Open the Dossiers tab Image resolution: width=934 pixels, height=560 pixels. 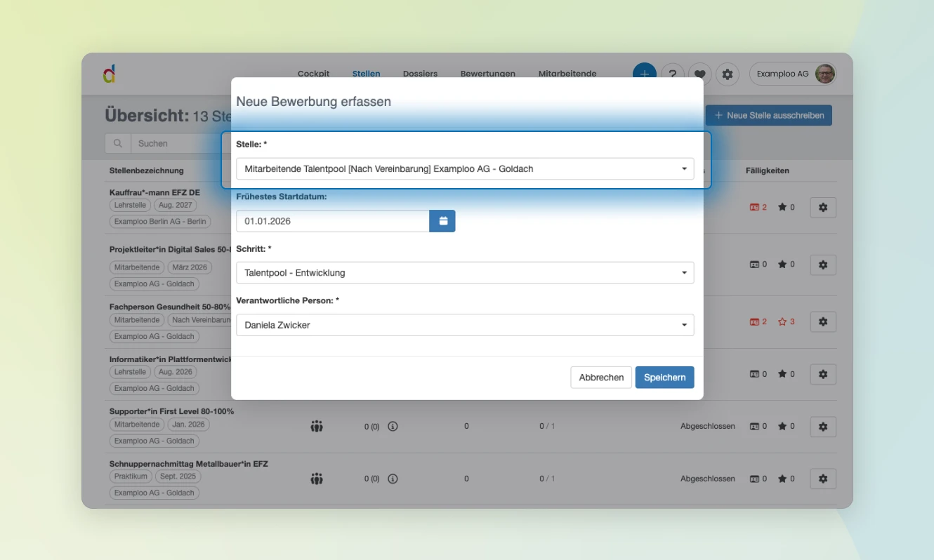[x=420, y=74]
